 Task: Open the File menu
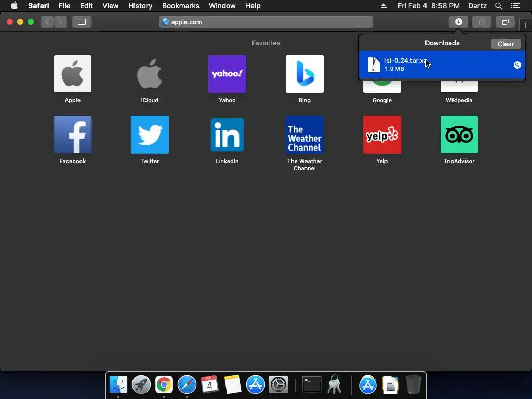pos(64,6)
